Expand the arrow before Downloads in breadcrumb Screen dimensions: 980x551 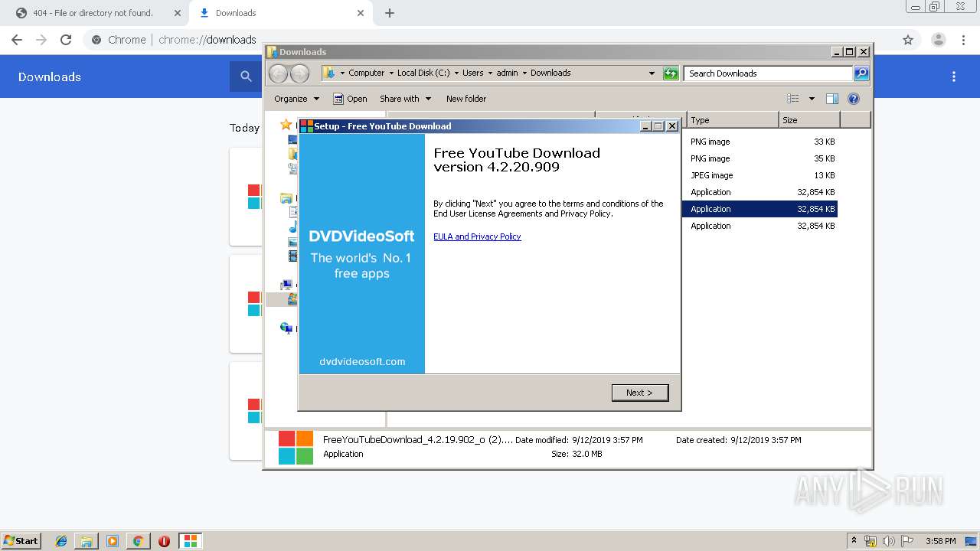click(x=524, y=73)
